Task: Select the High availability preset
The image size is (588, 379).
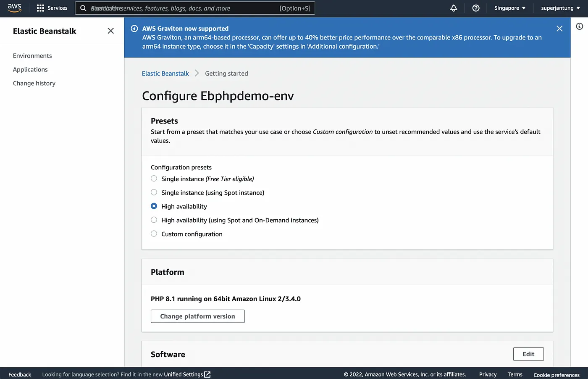Action: click(x=154, y=206)
